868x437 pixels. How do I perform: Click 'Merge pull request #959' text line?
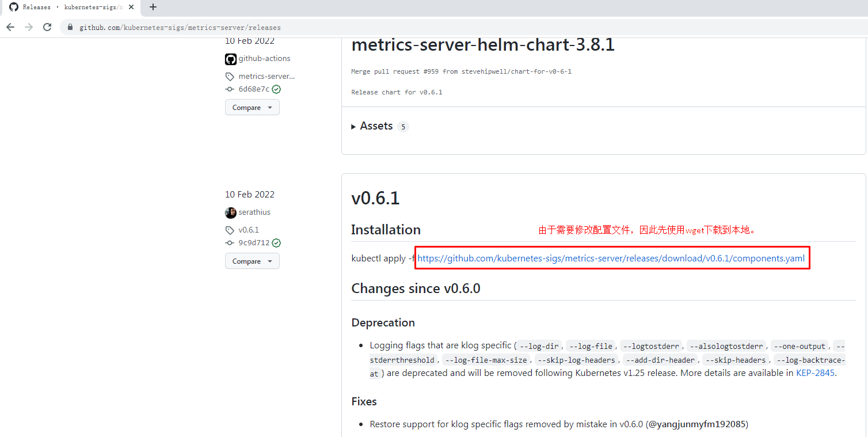pos(461,71)
